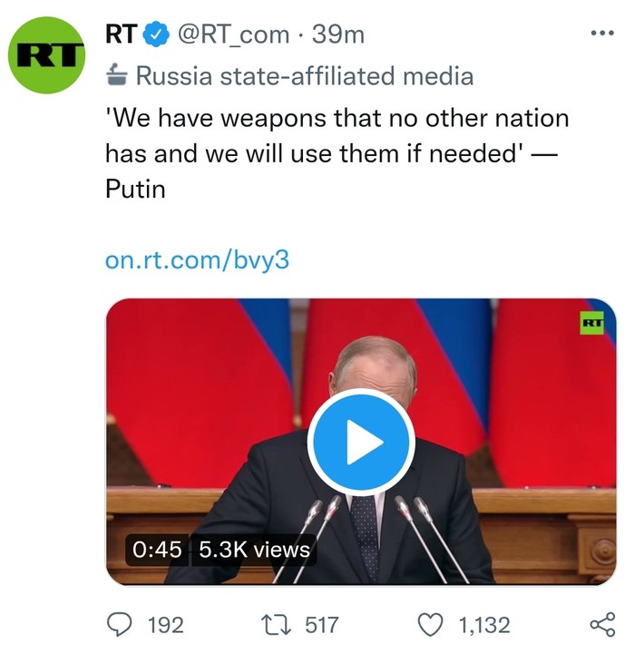644x653 pixels.
Task: Open the tweet's 39m timestamp
Action: (x=337, y=35)
